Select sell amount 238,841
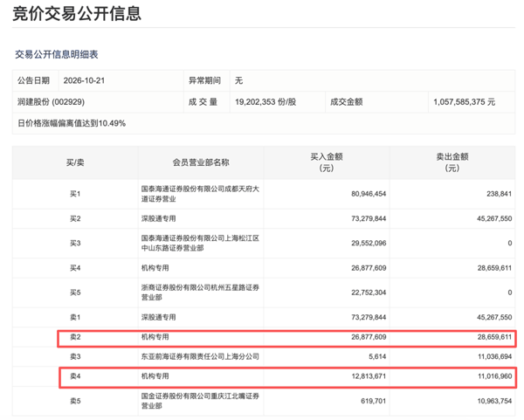Viewport: 524px width, 420px height. click(499, 194)
